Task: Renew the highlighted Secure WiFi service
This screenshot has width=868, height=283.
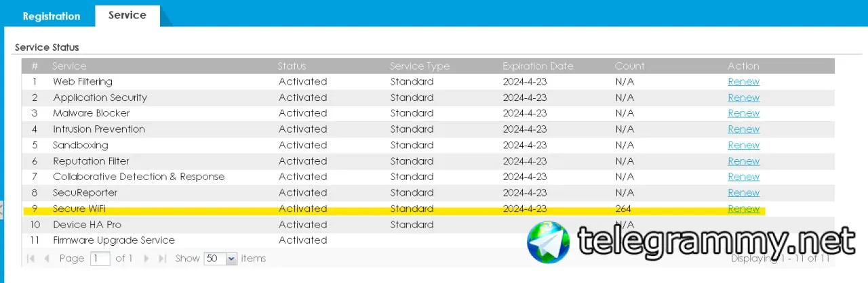Action: pos(743,209)
